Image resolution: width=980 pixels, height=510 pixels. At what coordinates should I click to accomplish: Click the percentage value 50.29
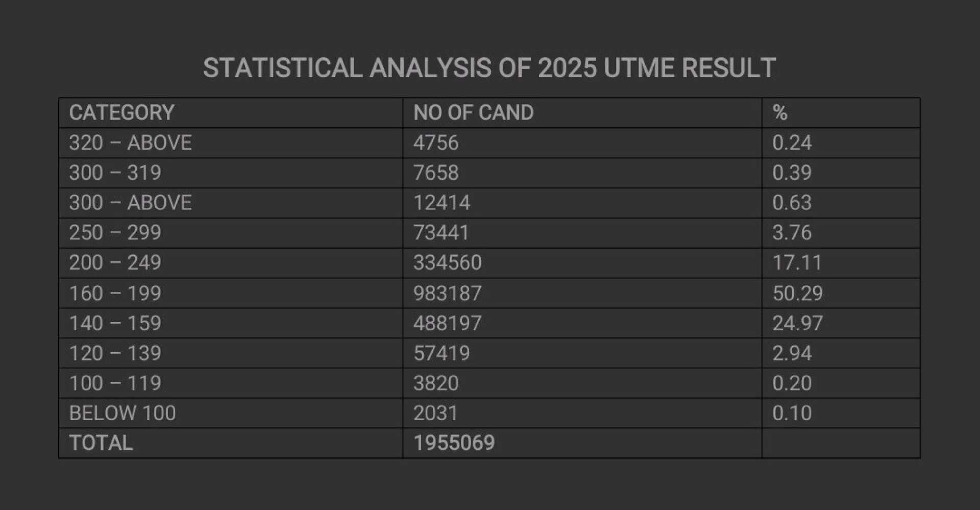(x=797, y=294)
